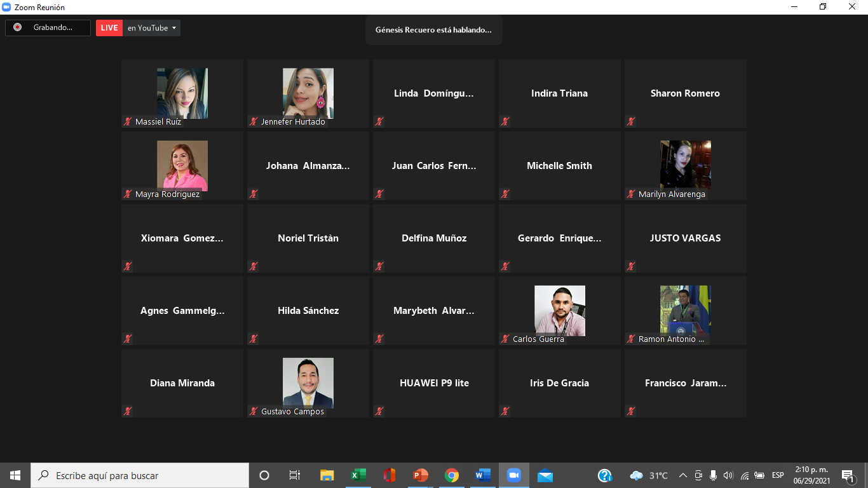Click the name 'Hilda Sánchez'
The height and width of the screenshot is (488, 868).
308,311
